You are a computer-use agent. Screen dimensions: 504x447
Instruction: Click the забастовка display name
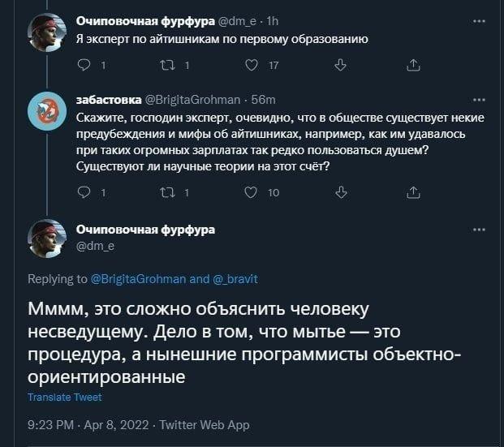point(108,100)
